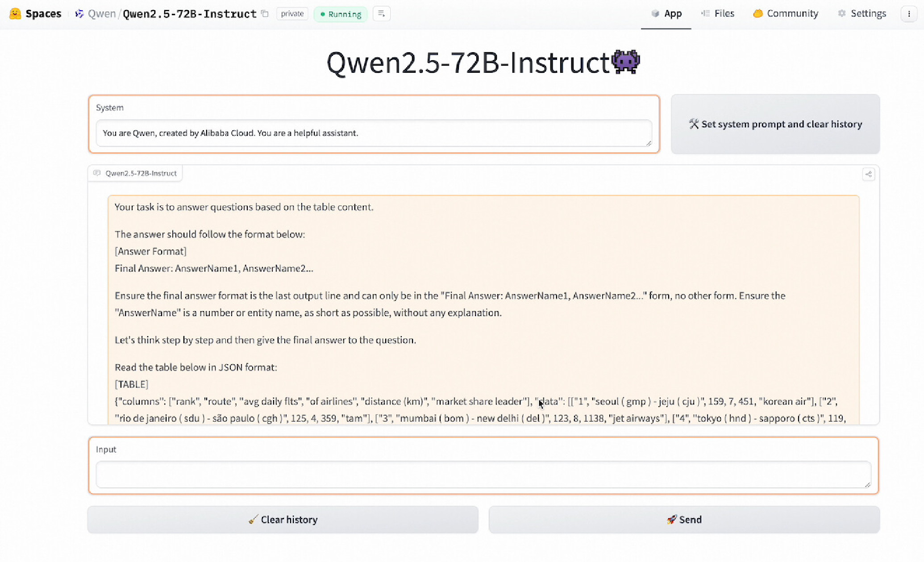Viewport: 924px width, 562px height.
Task: Open the three-dot more options menu
Action: (909, 14)
